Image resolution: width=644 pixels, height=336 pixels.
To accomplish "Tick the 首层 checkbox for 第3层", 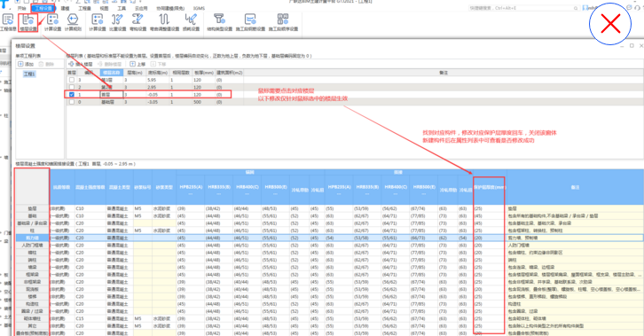I will tap(72, 80).
